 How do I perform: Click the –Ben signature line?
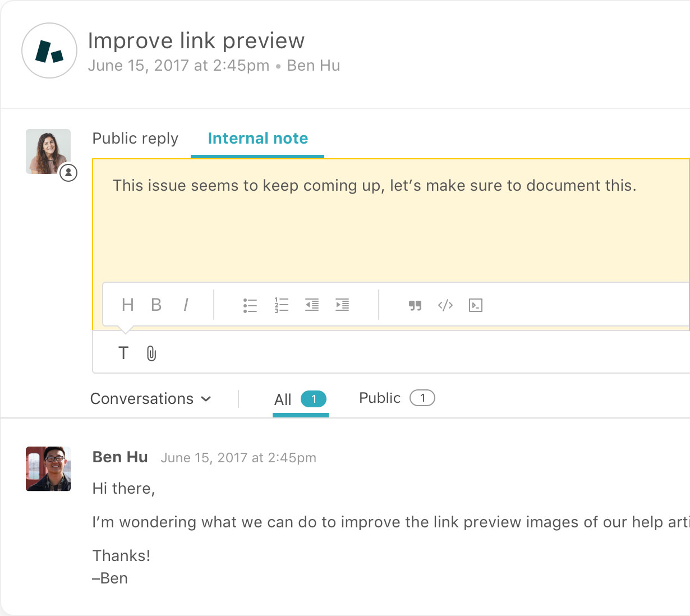110,578
